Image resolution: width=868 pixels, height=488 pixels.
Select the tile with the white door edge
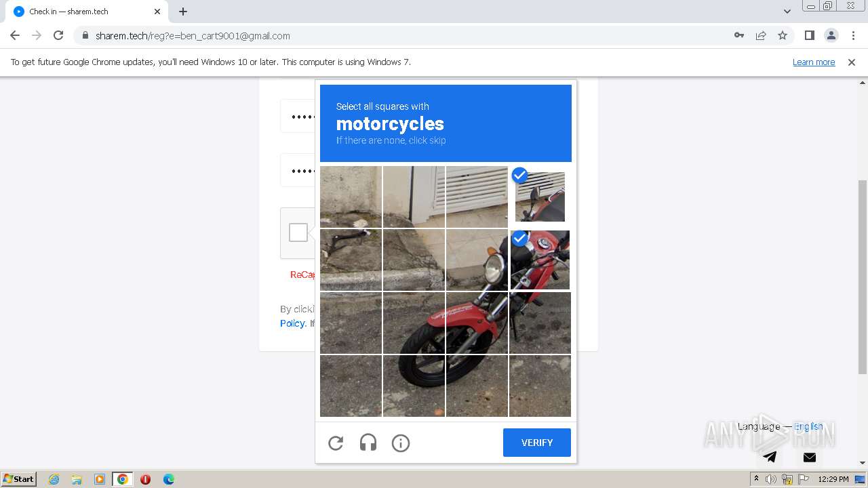[414, 197]
